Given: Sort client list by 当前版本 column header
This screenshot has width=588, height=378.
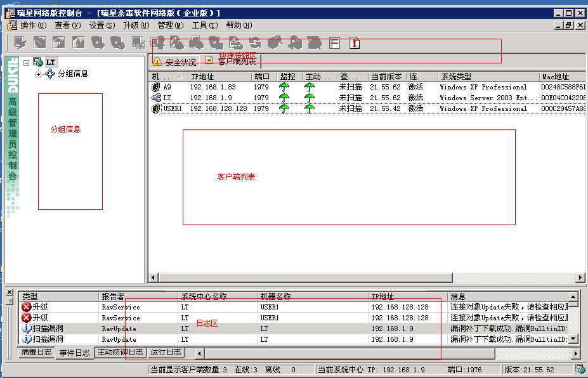Looking at the screenshot, I should point(387,77).
